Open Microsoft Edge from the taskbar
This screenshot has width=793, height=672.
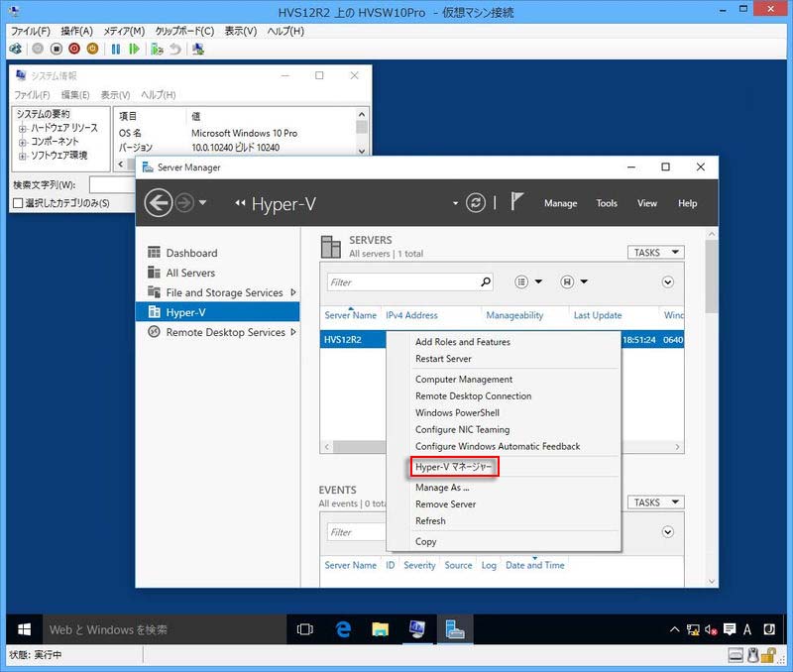click(x=343, y=629)
